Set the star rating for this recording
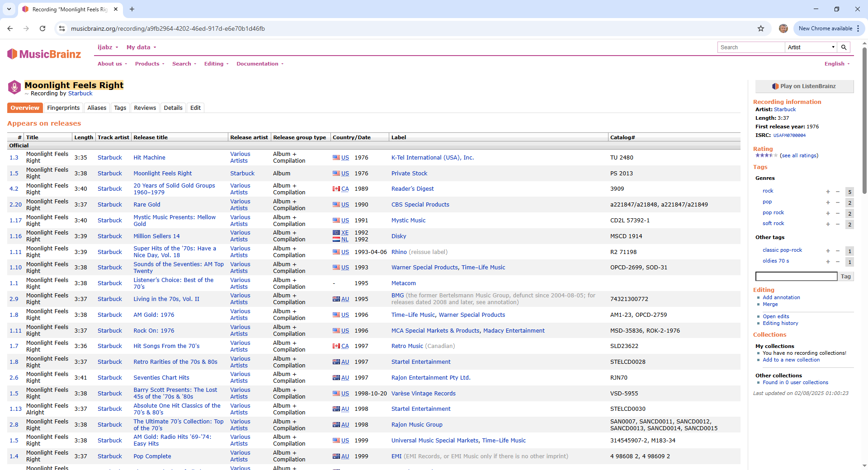The image size is (868, 470). [x=766, y=155]
